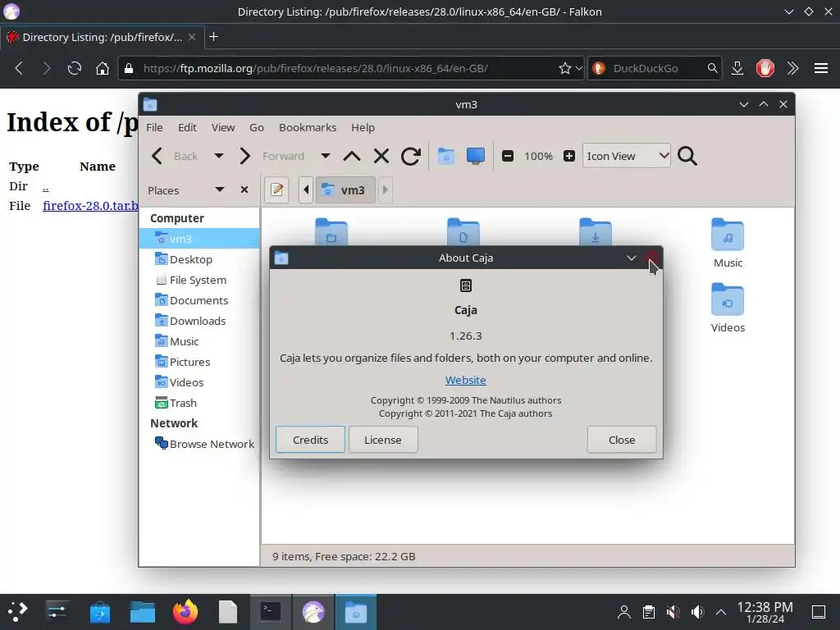
Task: Go up to parent folder in Caja
Action: pyautogui.click(x=351, y=156)
